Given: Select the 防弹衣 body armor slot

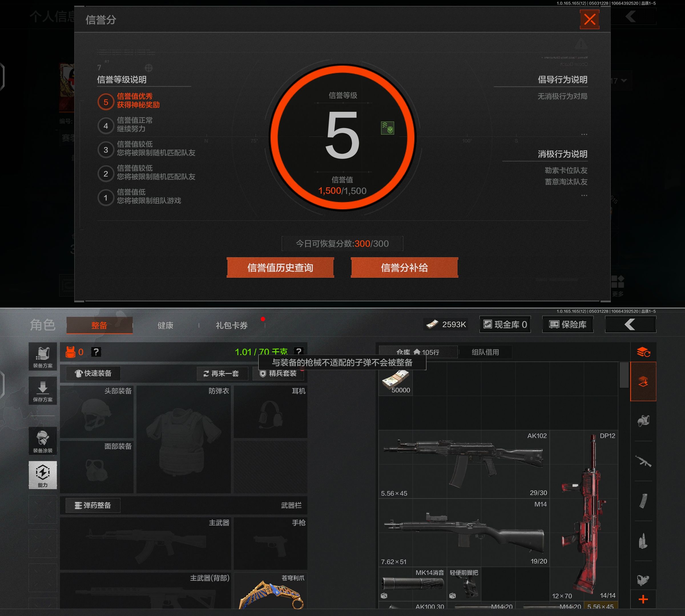Looking at the screenshot, I should (x=184, y=439).
